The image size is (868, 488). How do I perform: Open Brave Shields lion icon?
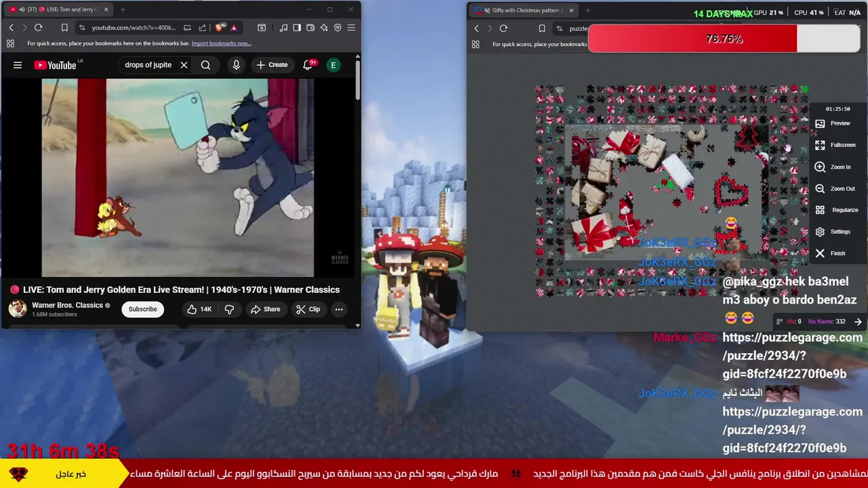pos(219,28)
